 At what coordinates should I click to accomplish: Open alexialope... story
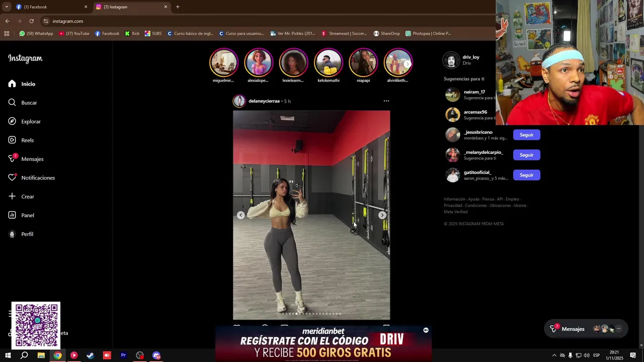click(258, 66)
